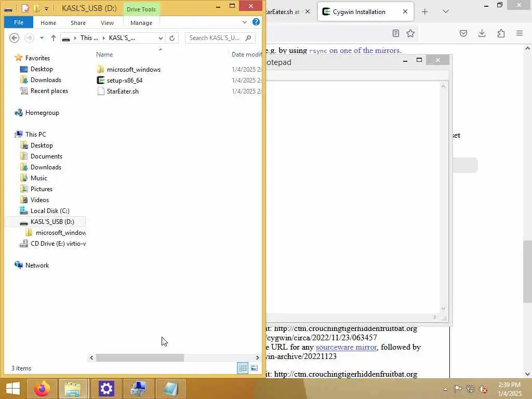This screenshot has height=399, width=532.
Task: Go back with the Explorer back arrow
Action: tap(14, 37)
